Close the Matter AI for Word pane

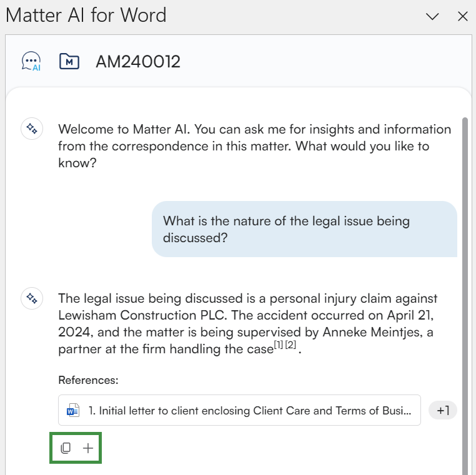[x=463, y=17]
